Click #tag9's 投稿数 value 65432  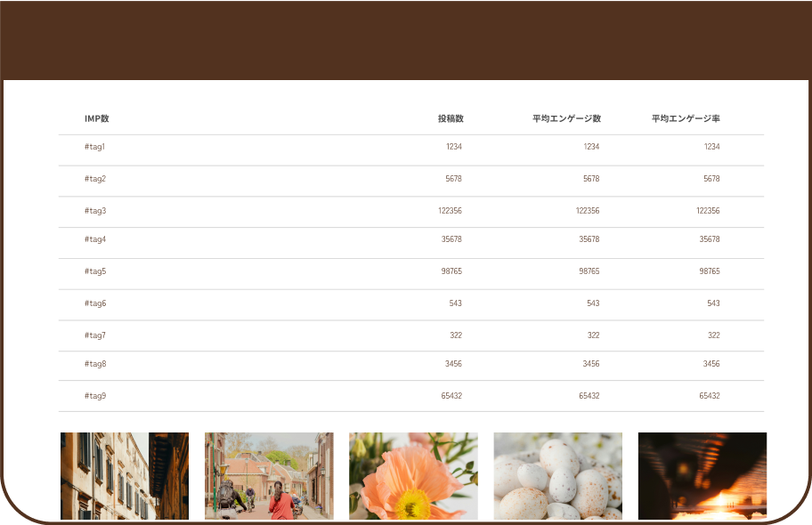coord(451,396)
